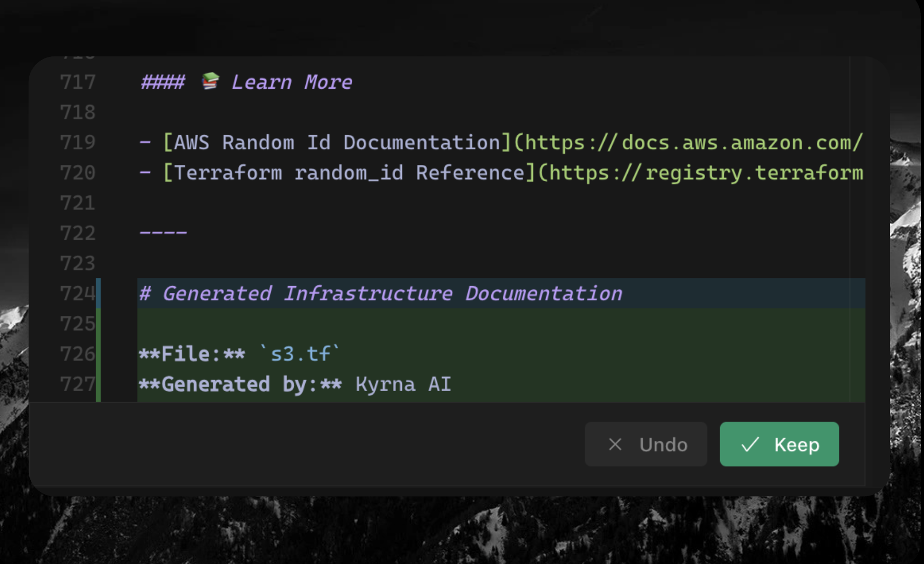
Task: Click line number 719 in gutter
Action: click(x=78, y=143)
